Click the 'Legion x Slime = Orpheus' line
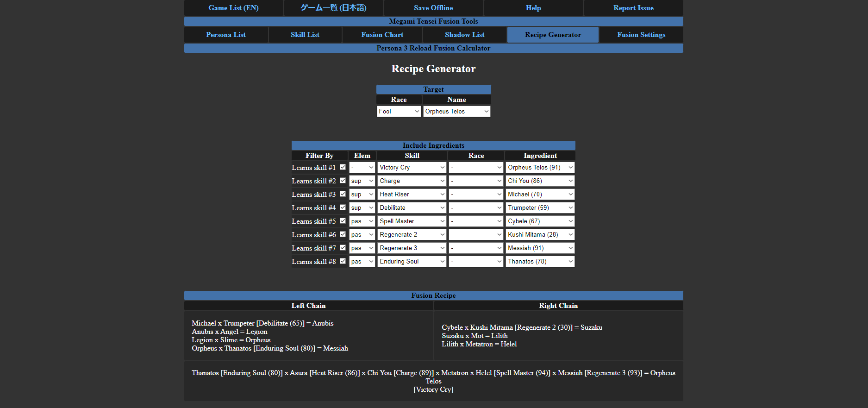The image size is (868, 408). (x=231, y=340)
